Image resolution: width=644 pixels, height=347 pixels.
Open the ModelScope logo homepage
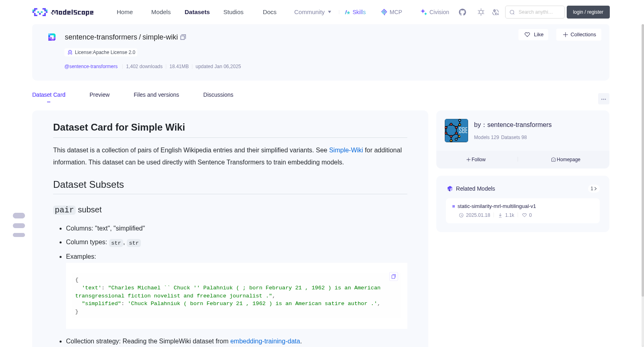(63, 12)
